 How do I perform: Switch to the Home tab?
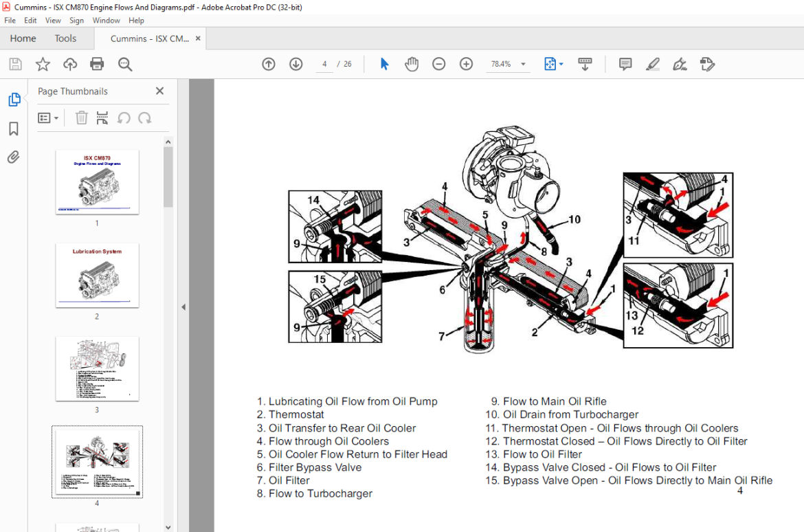tap(23, 38)
